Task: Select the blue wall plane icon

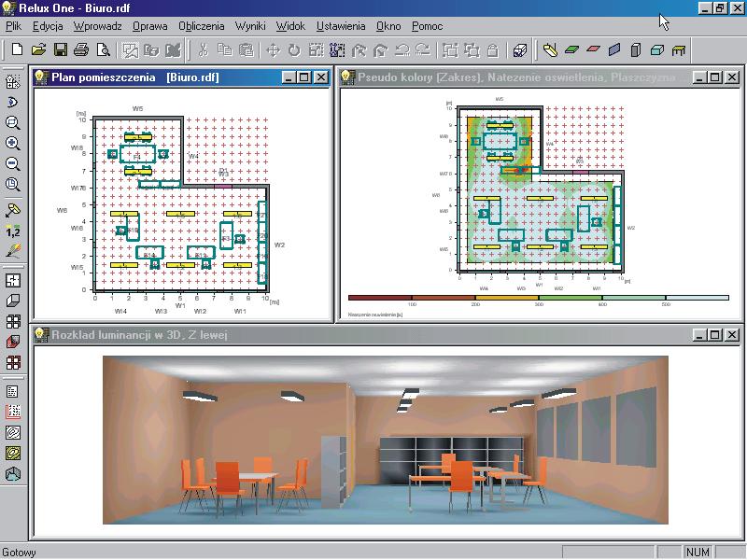Action: 614,49
